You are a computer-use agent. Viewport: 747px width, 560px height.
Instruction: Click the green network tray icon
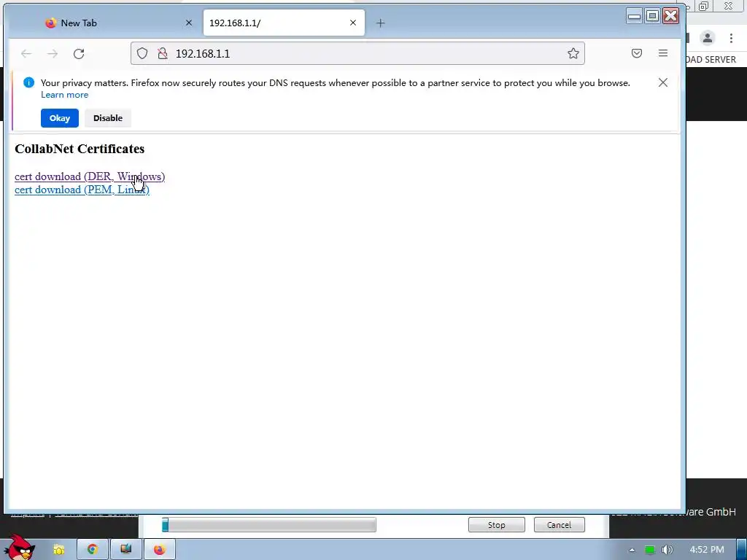click(x=649, y=550)
